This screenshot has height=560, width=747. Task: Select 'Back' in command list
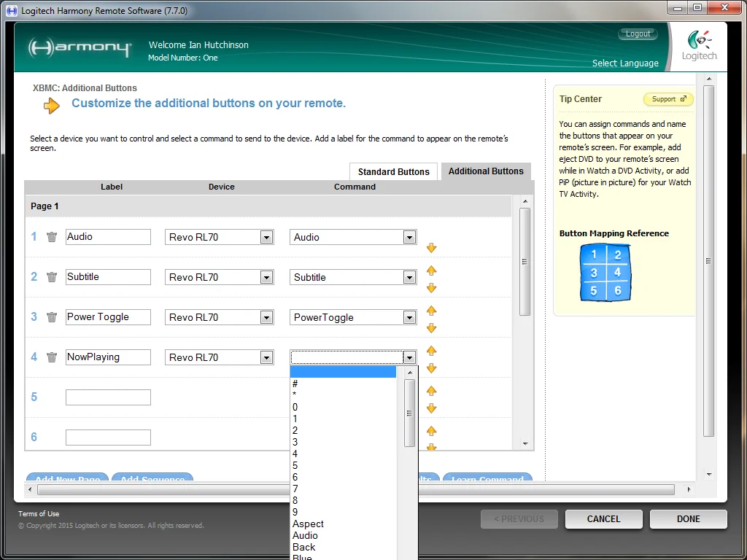pos(343,547)
